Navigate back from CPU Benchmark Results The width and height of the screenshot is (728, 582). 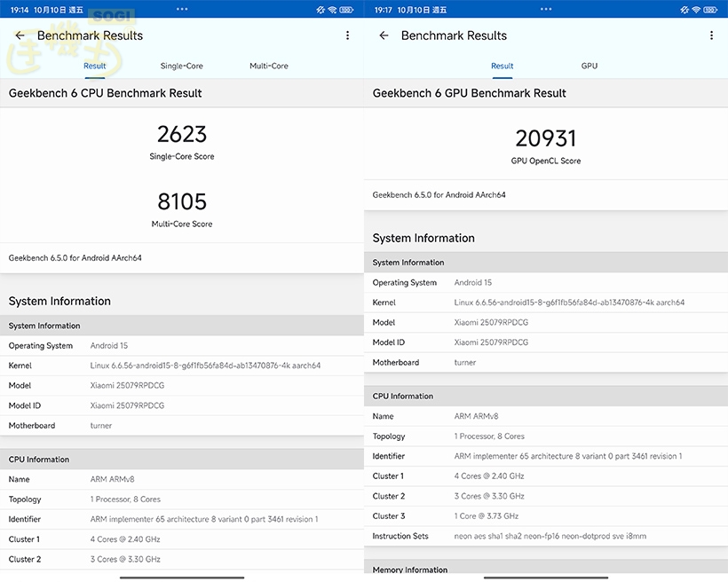click(20, 35)
